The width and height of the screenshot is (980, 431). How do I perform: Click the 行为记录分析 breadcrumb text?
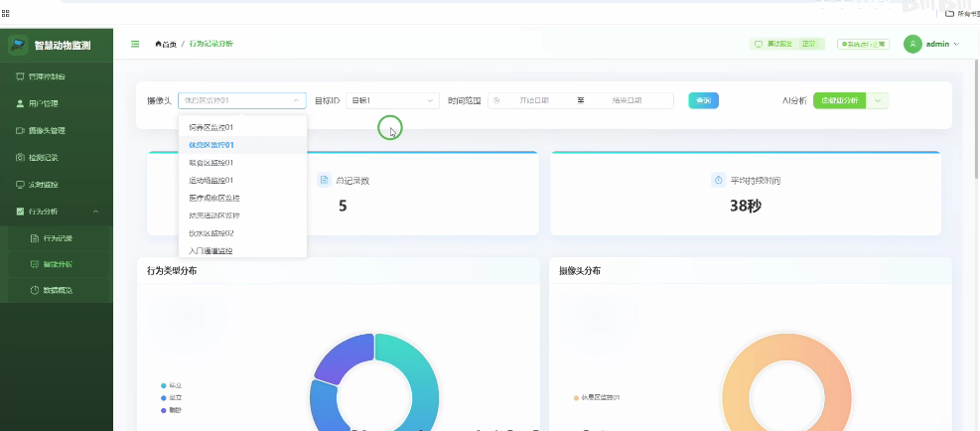[x=211, y=44]
